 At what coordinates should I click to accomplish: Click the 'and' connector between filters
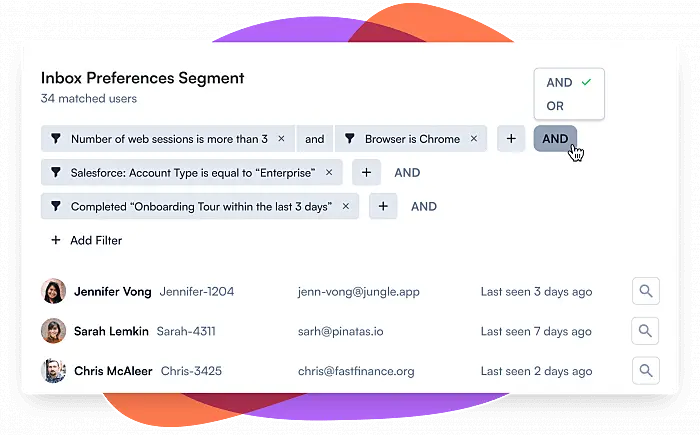(x=315, y=139)
